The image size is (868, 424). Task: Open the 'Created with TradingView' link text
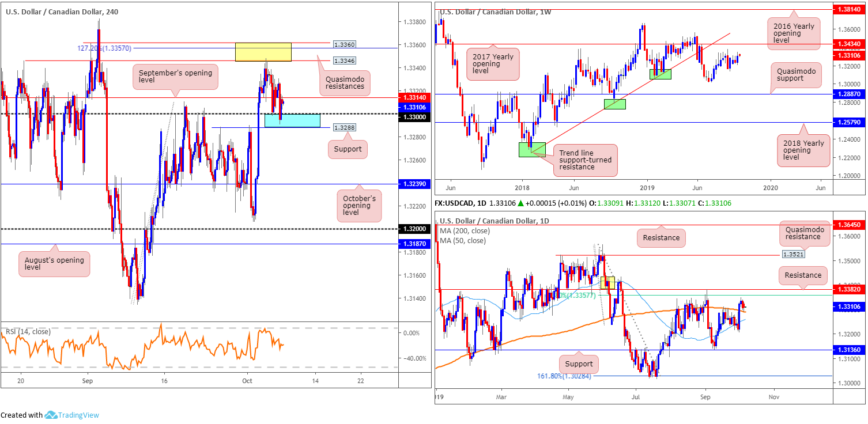point(50,415)
